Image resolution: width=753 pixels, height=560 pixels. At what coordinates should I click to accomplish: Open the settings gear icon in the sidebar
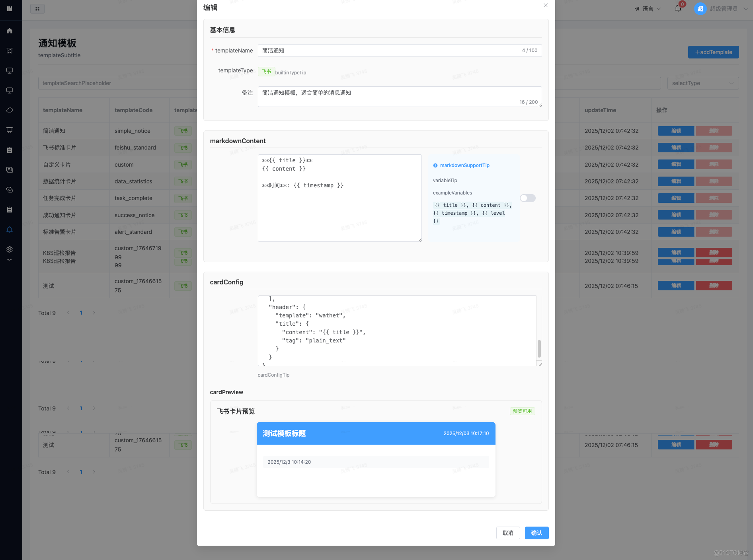(x=10, y=249)
